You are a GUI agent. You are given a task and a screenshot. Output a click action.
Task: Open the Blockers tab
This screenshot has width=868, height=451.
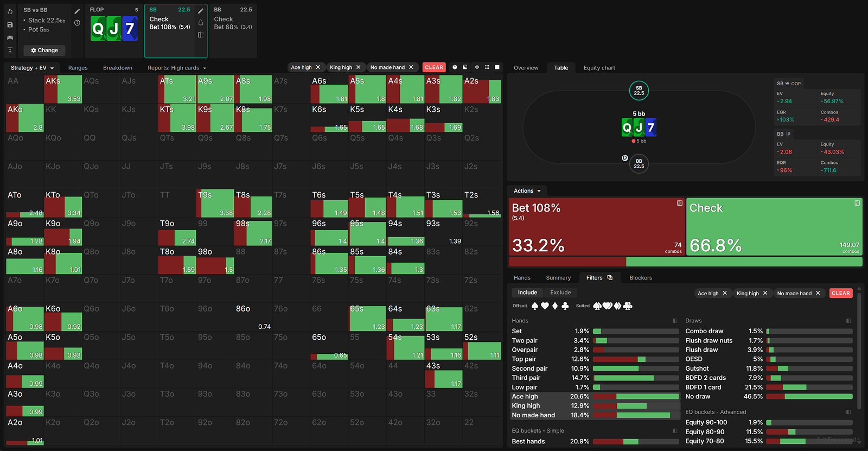[641, 278]
